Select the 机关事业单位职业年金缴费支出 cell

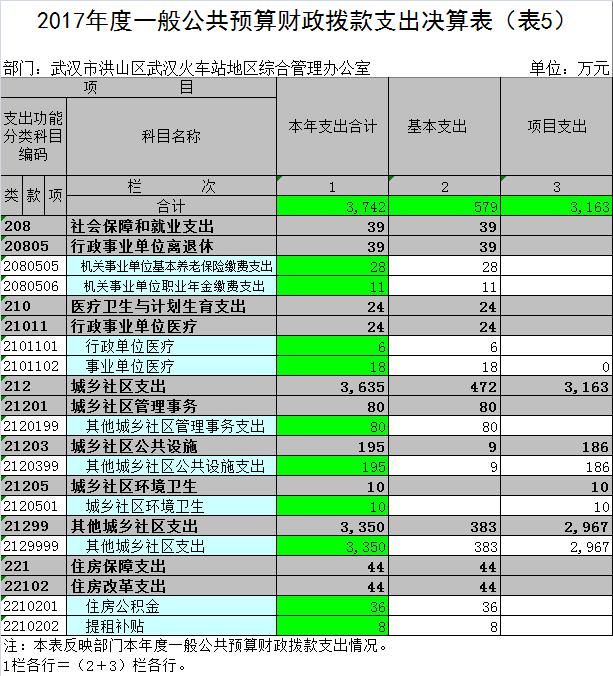click(172, 286)
